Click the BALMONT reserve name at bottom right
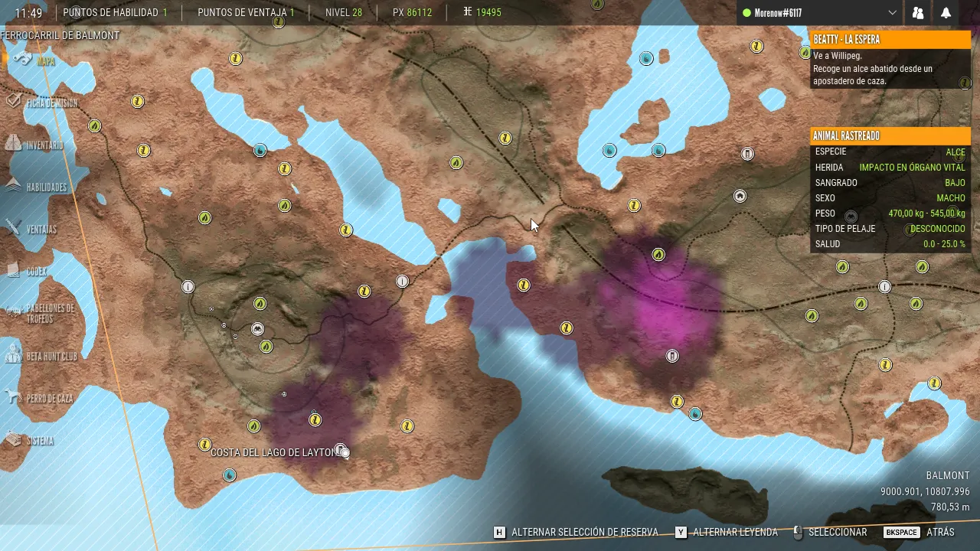Image resolution: width=980 pixels, height=551 pixels. click(x=948, y=475)
